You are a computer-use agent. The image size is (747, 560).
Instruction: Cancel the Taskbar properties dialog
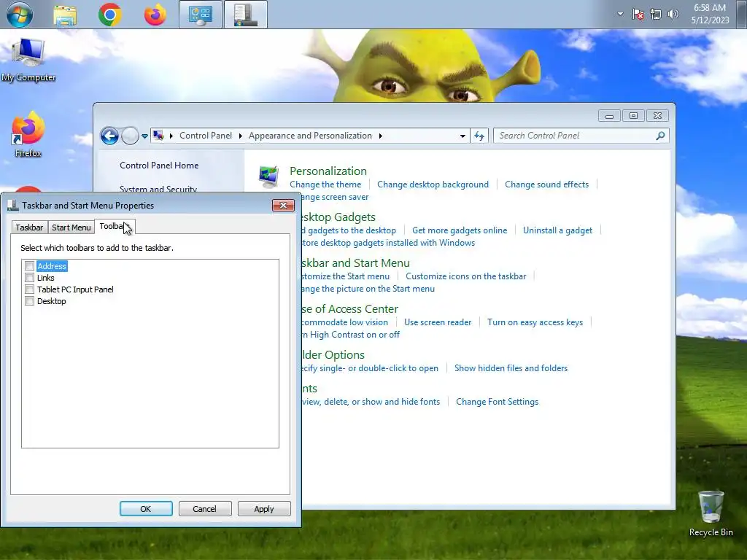205,508
